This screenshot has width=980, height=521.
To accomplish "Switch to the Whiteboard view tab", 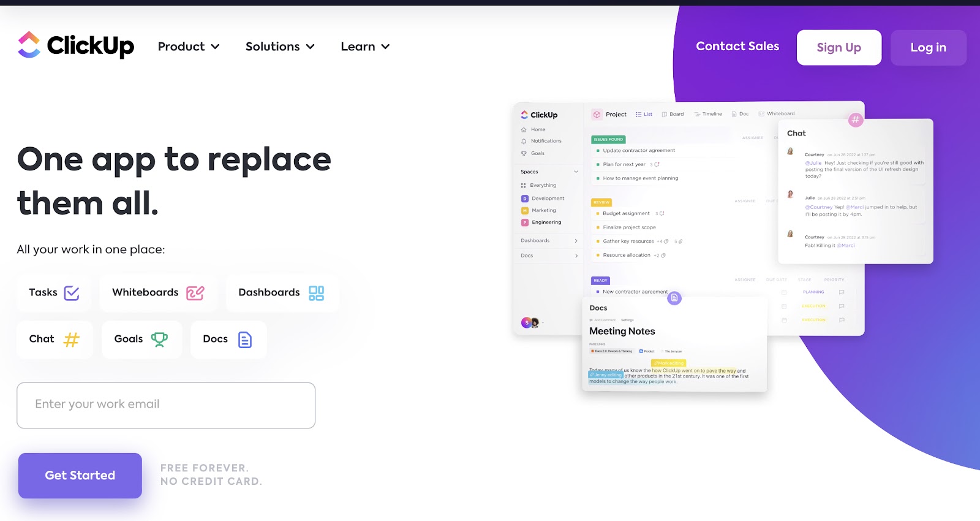I will [777, 114].
